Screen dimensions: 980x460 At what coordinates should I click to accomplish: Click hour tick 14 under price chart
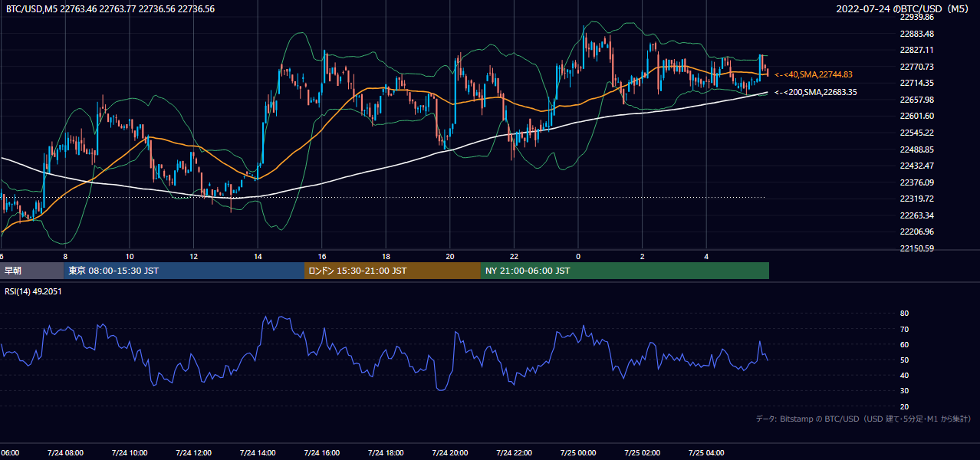258,256
